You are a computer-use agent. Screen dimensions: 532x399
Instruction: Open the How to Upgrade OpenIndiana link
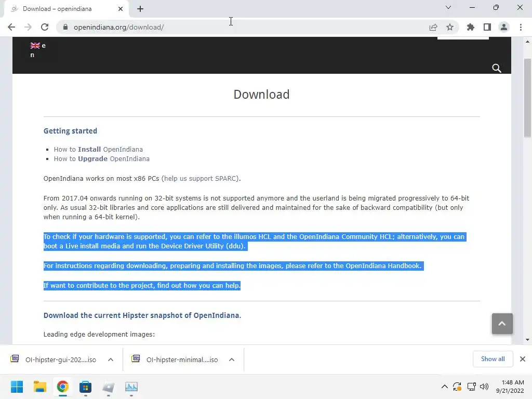click(x=102, y=159)
